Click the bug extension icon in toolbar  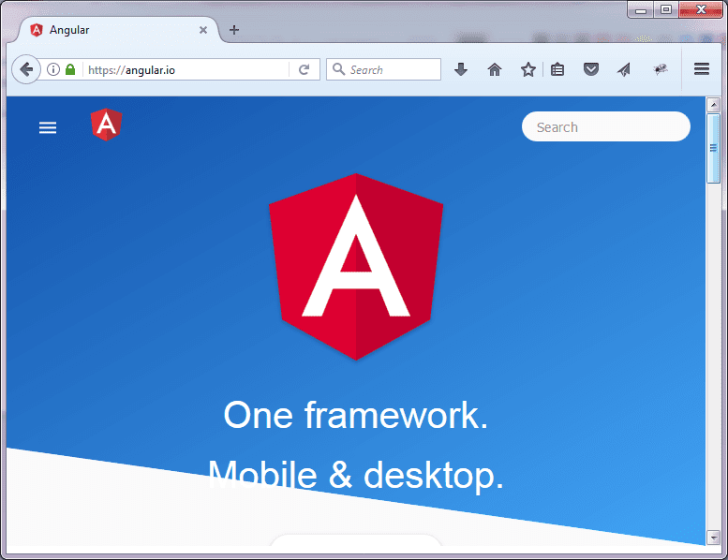coord(660,69)
